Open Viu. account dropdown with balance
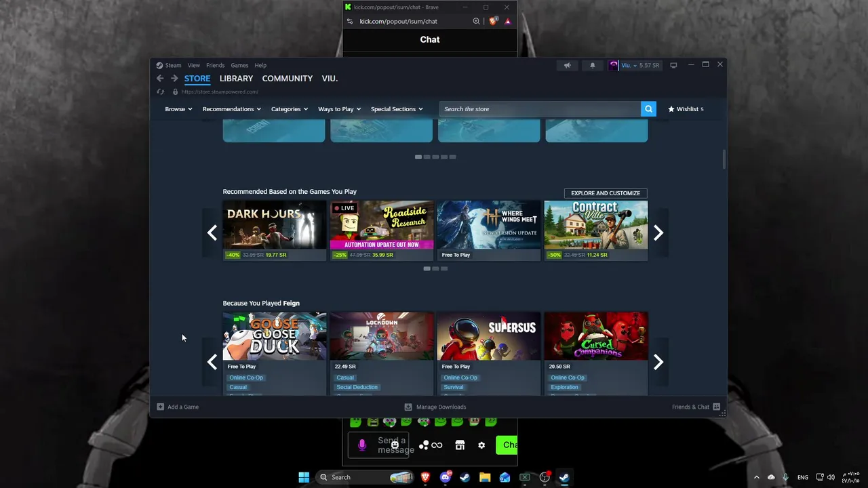 (x=640, y=65)
